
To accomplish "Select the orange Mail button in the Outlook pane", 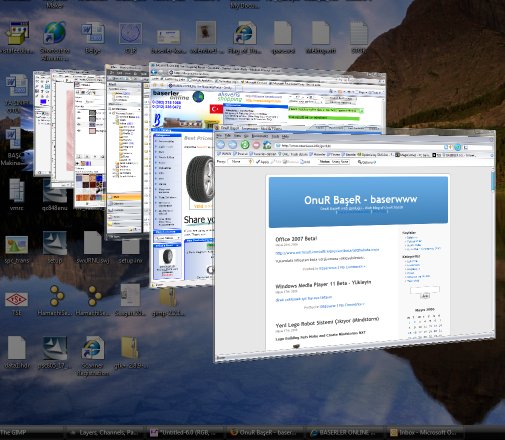I will click(124, 197).
